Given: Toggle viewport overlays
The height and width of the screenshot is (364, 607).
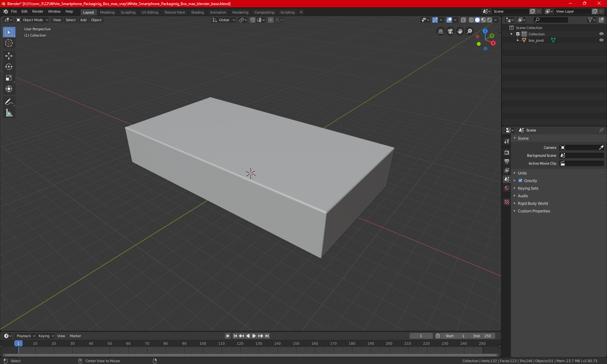Looking at the screenshot, I should coord(449,20).
